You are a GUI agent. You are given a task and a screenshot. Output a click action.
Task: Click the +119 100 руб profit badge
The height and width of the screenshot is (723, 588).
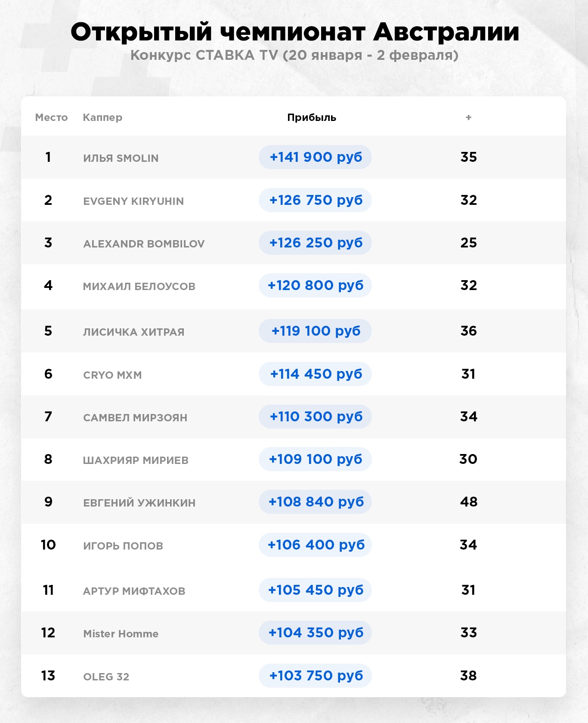click(x=315, y=331)
